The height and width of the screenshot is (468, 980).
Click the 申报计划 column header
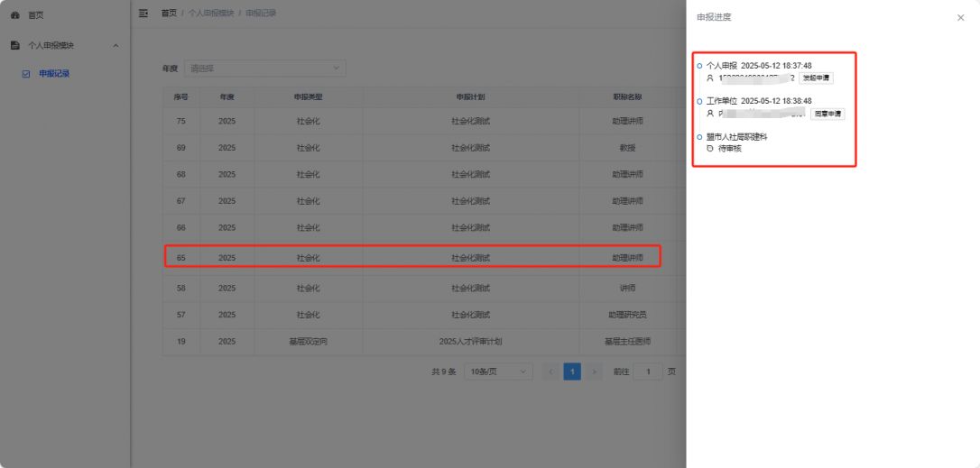(471, 97)
